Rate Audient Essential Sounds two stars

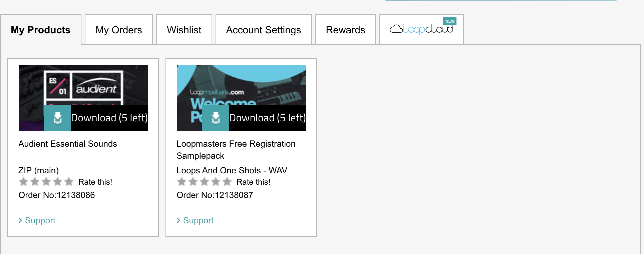click(35, 182)
